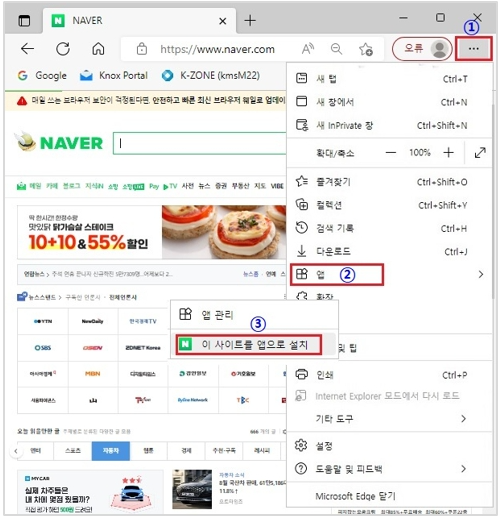Switch to the NAVER tab
Viewport: 504px width, 520px height.
[139, 21]
